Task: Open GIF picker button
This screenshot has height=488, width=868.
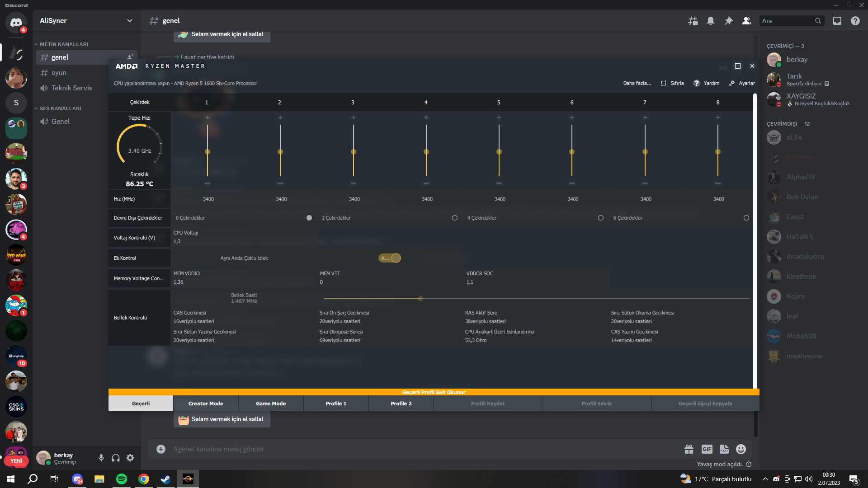Action: point(707,449)
